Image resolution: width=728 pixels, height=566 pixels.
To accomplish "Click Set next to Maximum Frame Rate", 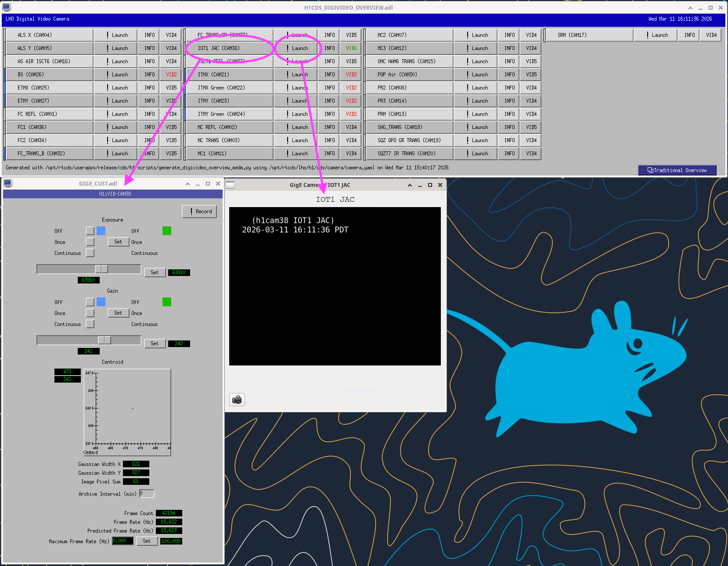I will click(147, 541).
